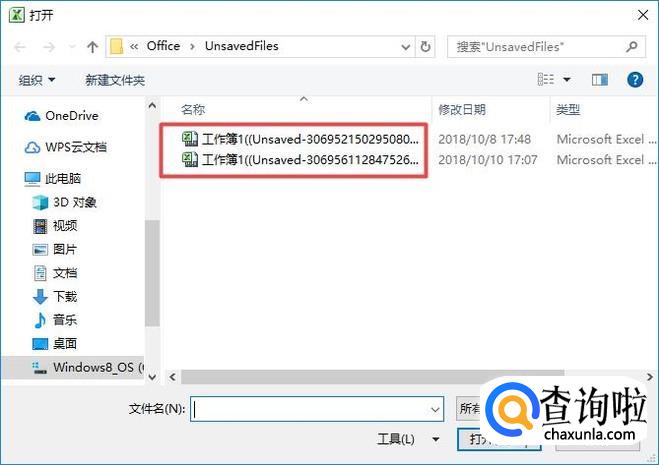This screenshot has width=659, height=465.
Task: Select the 音乐 music folder
Action: (55, 320)
